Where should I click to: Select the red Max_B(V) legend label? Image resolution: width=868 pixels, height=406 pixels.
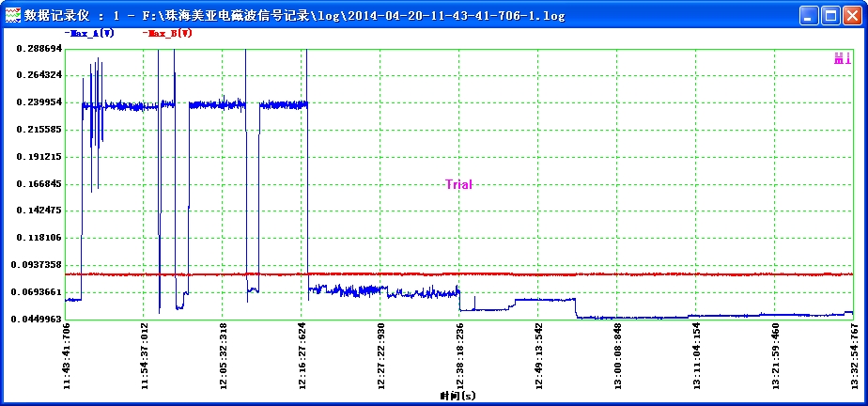click(x=167, y=33)
